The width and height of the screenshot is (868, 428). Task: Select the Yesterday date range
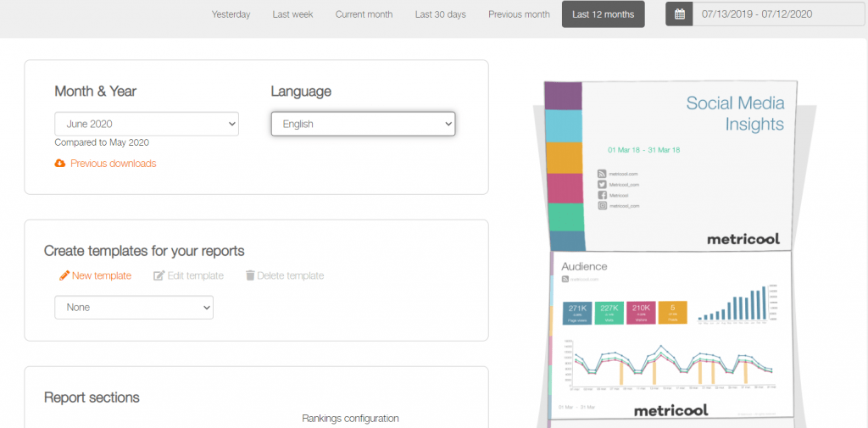point(231,14)
